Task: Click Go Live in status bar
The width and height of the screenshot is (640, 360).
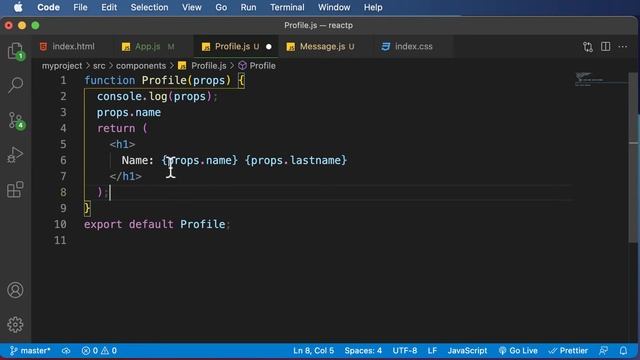Action: click(518, 351)
